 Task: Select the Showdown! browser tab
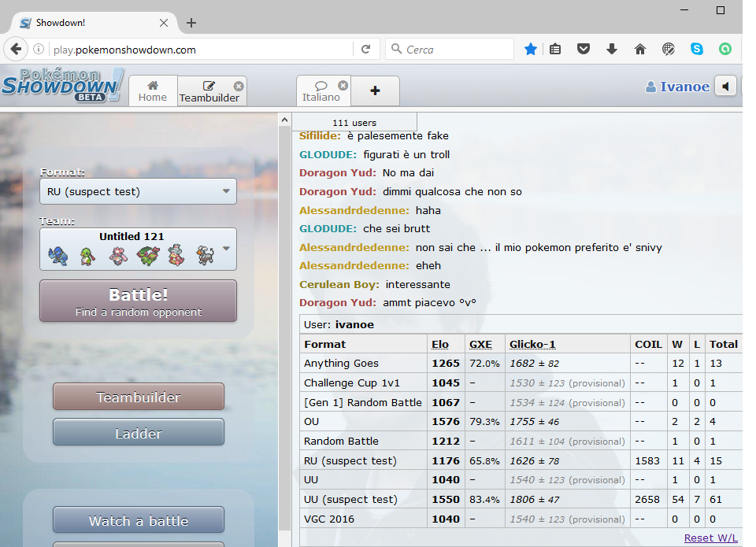[94, 23]
